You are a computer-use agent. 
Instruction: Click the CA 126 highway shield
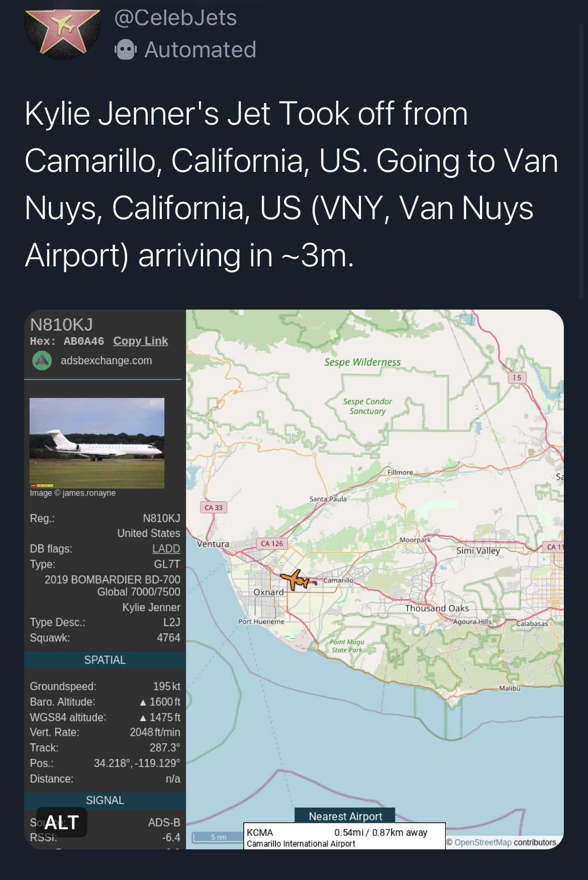[x=272, y=543]
